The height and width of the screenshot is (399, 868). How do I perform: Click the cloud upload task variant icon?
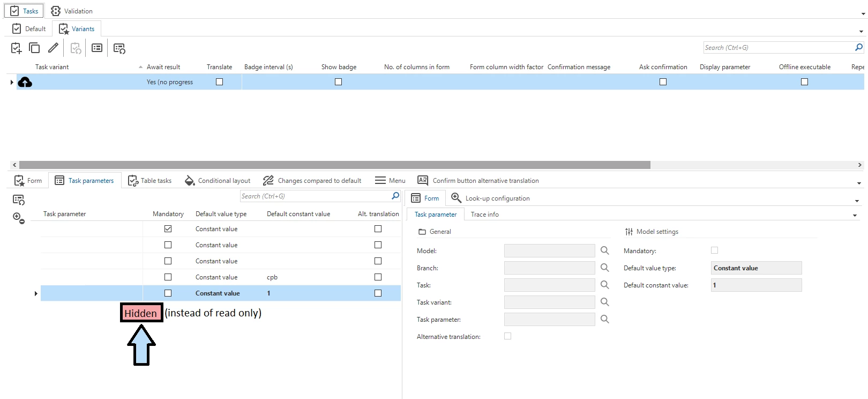click(x=25, y=82)
